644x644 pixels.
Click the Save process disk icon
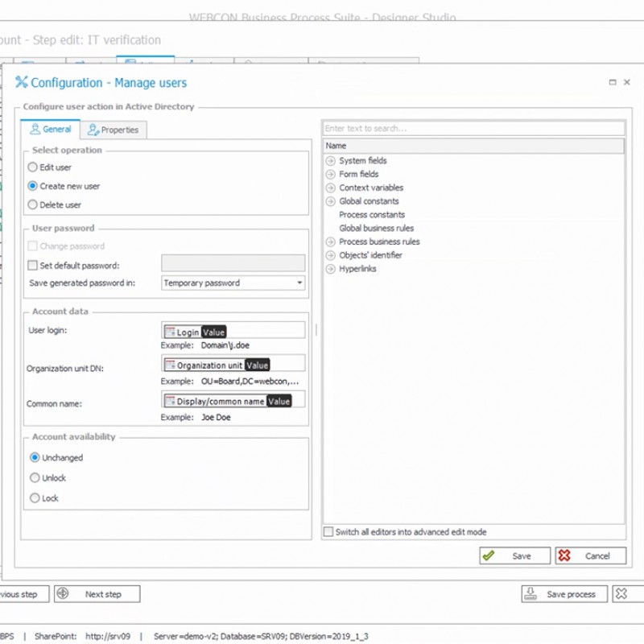pos(530,594)
